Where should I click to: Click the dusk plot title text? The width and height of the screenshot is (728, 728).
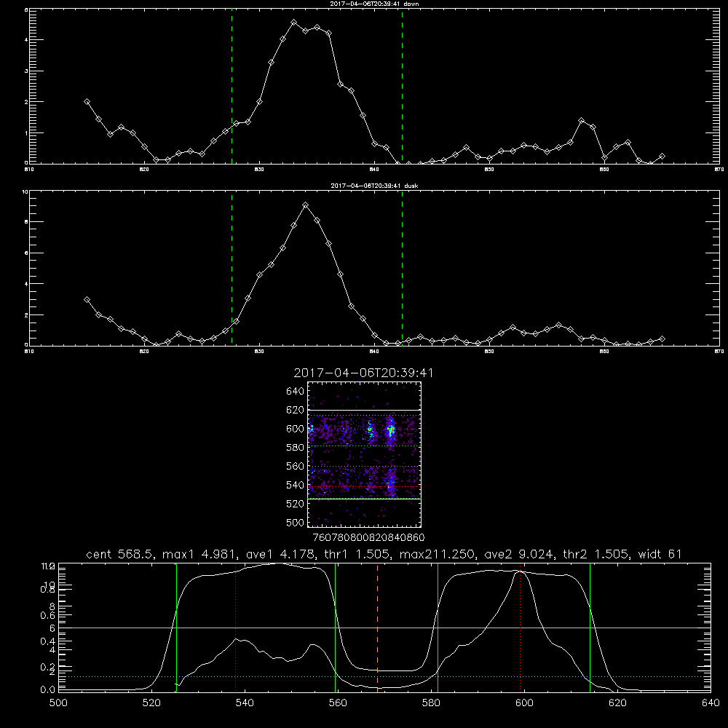375,186
